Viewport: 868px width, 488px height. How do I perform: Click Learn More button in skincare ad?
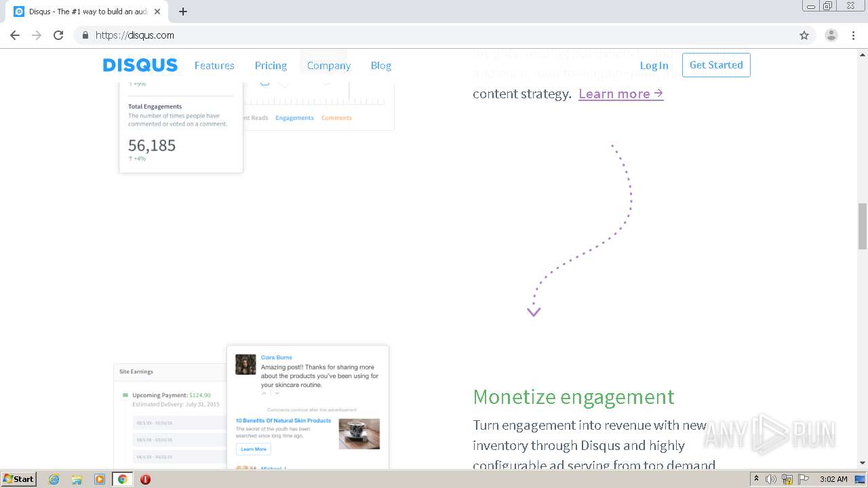(254, 449)
